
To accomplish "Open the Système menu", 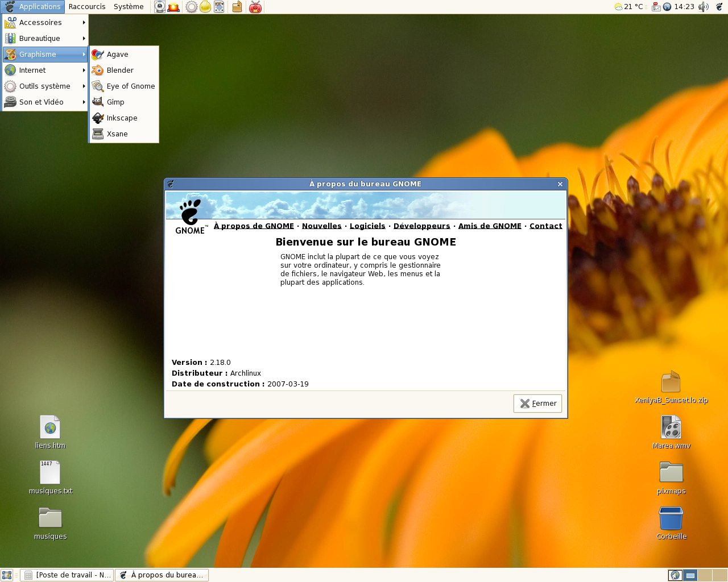I will tap(129, 7).
